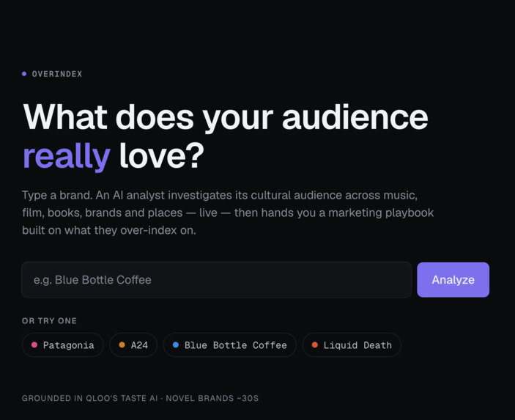Try the Liquid Death example chip
515x420 pixels.
click(352, 345)
